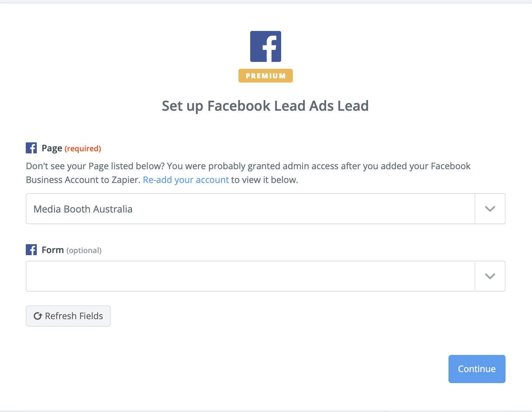532x412 pixels.
Task: Click the Set up Facebook Lead Ads Lead heading
Action: (x=265, y=106)
